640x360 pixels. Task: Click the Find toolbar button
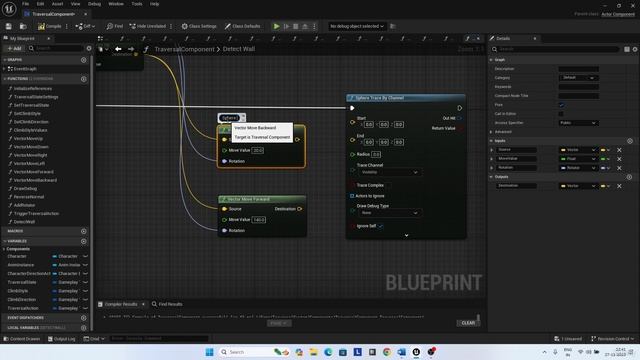(115, 26)
